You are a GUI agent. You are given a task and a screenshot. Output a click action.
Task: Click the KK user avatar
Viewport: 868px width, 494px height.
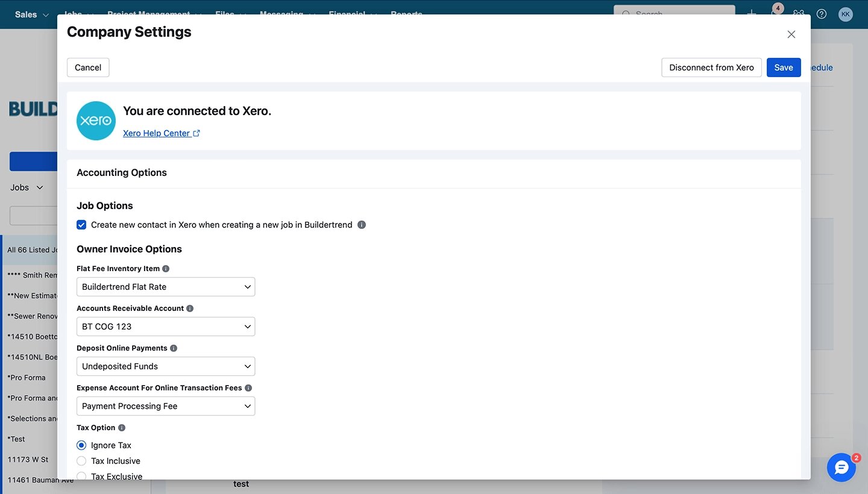point(845,14)
